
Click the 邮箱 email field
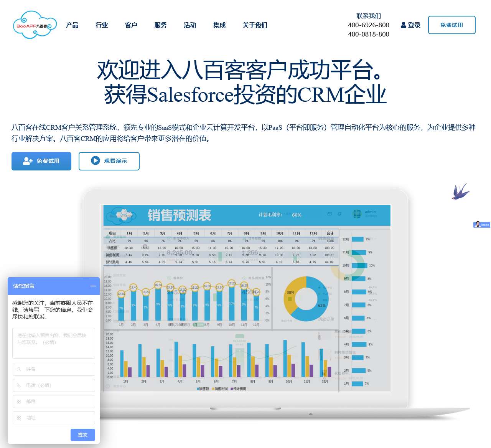[x=54, y=402]
